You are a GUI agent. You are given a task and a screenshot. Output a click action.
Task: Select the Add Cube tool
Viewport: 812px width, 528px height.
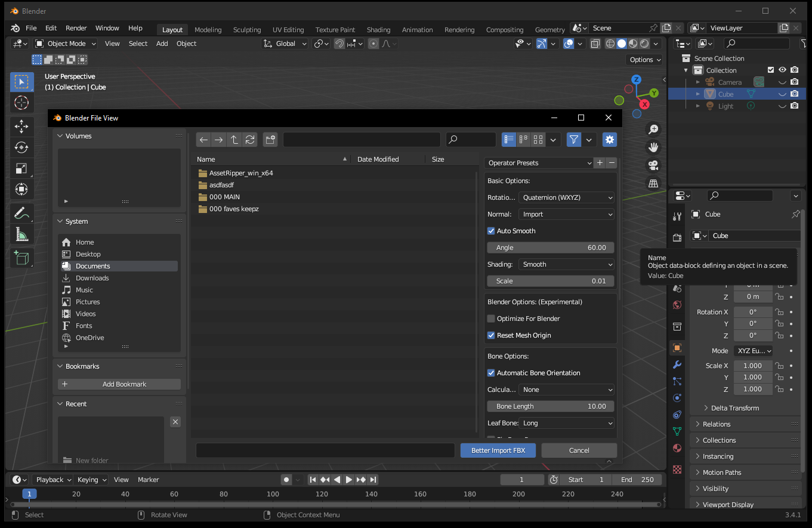21,258
